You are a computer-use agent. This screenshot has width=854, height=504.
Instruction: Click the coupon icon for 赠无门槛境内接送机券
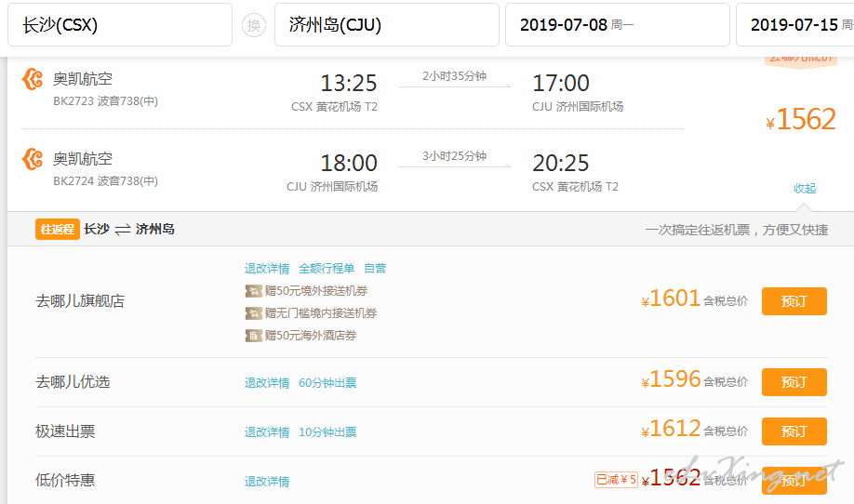pos(253,313)
